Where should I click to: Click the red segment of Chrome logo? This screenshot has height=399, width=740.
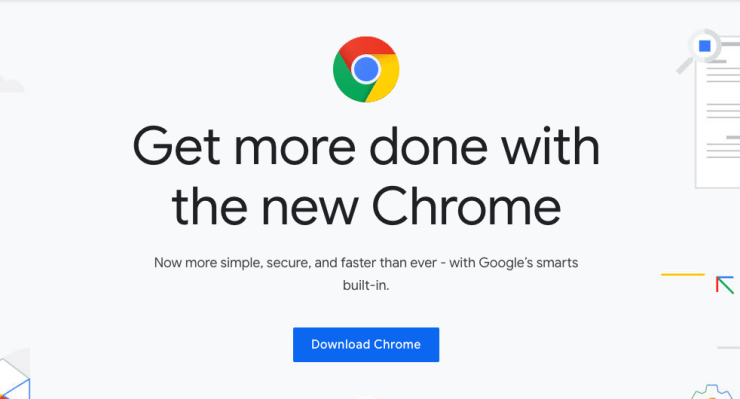[x=367, y=46]
